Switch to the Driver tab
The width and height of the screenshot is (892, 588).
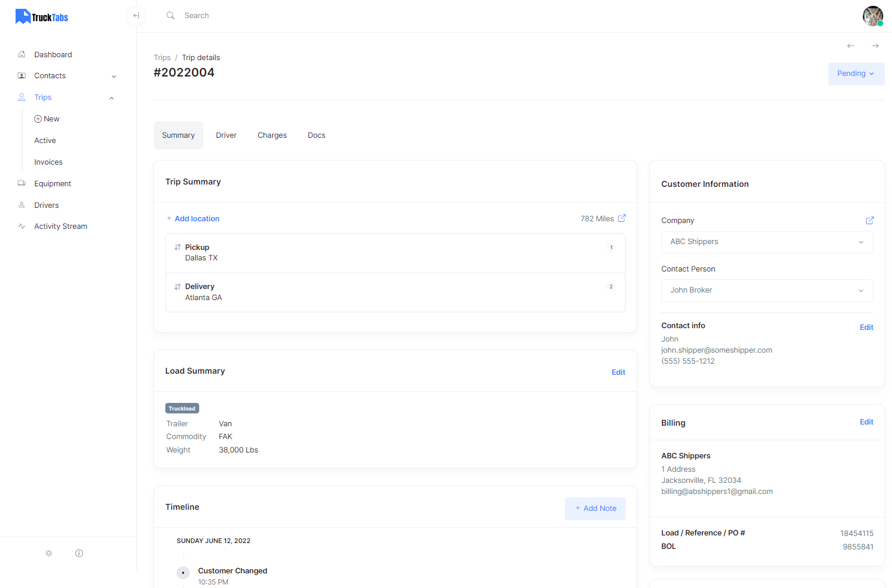[226, 135]
